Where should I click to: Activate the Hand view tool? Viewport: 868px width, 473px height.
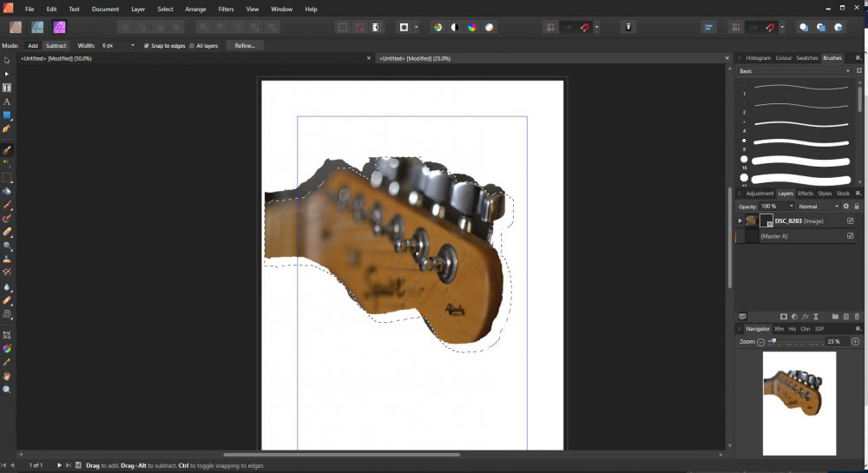(x=7, y=376)
